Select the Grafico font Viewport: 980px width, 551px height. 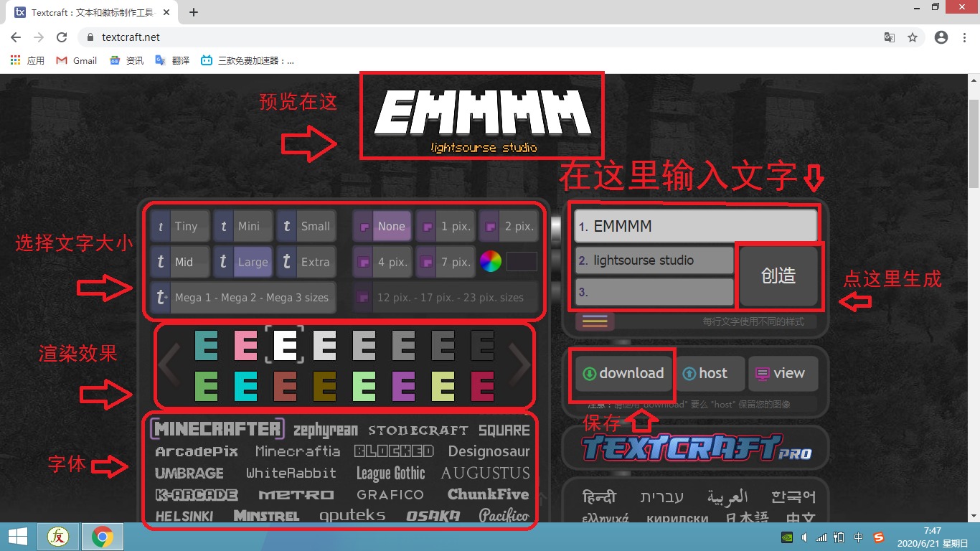point(390,495)
